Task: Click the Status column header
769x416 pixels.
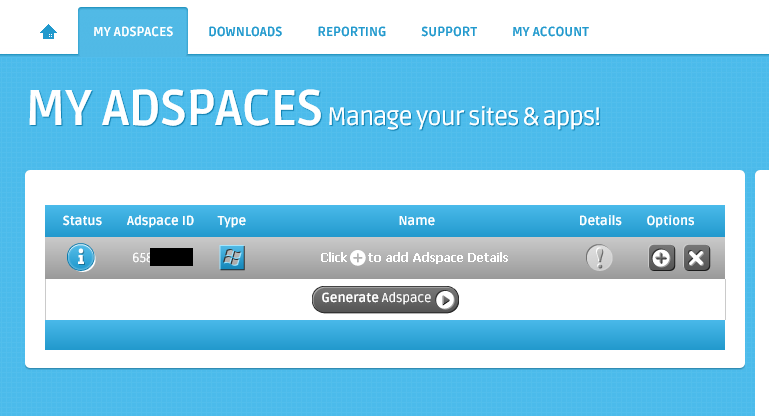Action: 82,221
